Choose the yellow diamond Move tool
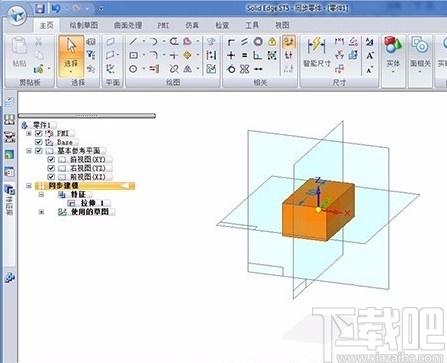This screenshot has width=447, height=363. [187, 55]
